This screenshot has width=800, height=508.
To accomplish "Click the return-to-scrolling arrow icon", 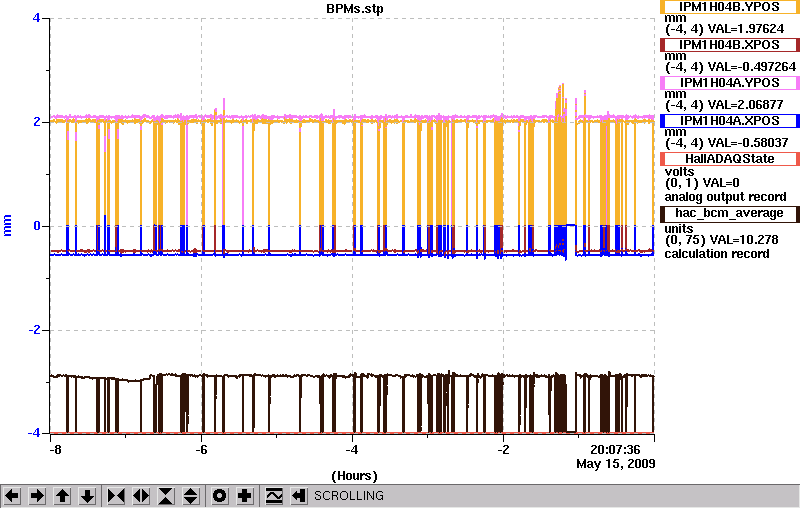I will (x=299, y=496).
